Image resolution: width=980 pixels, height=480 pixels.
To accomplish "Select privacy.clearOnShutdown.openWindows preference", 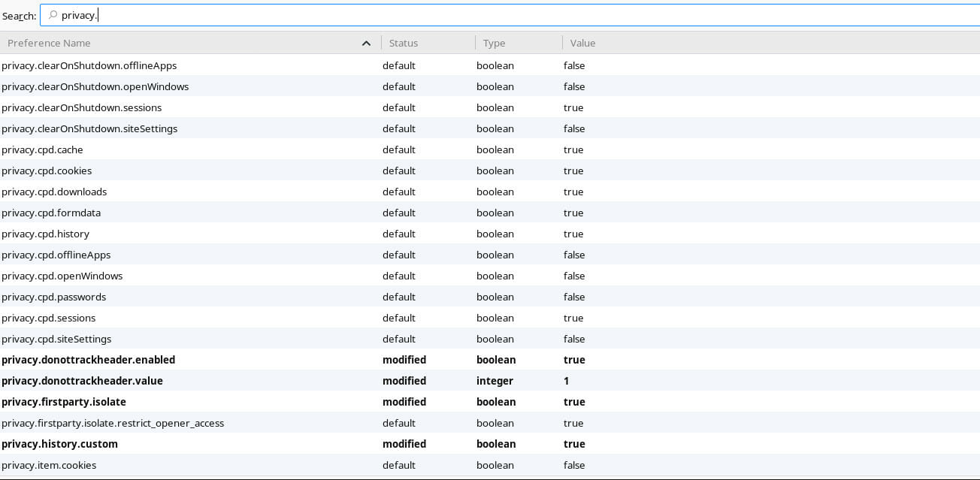I will pyautogui.click(x=95, y=86).
